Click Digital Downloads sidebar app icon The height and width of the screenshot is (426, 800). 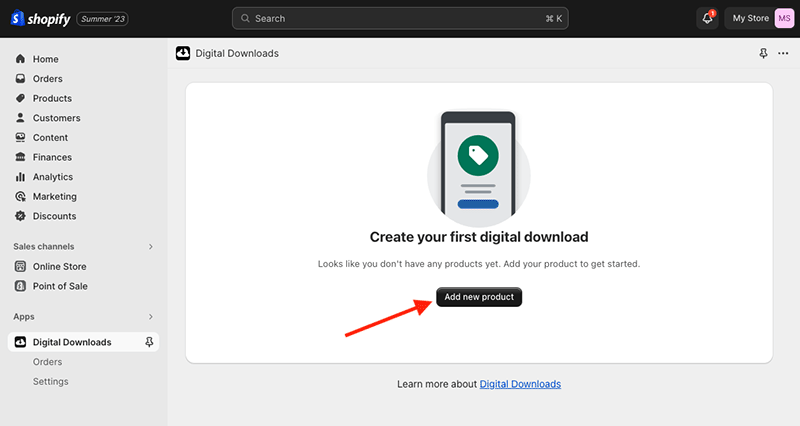pyautogui.click(x=20, y=342)
